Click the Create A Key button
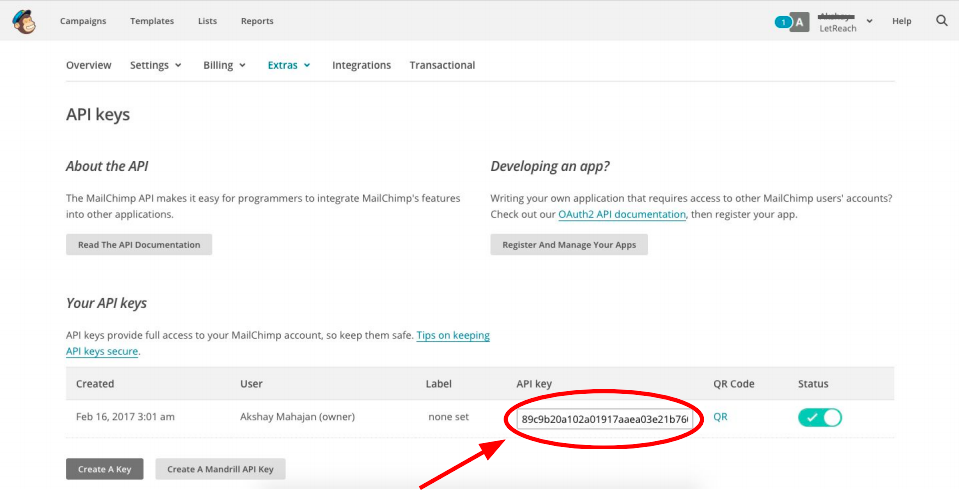This screenshot has width=959, height=491. 105,469
